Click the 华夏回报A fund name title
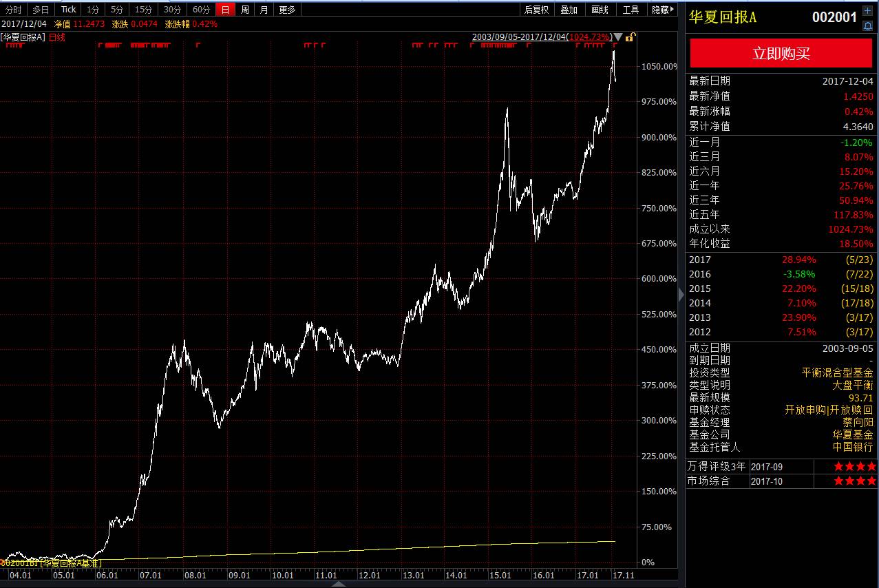The width and height of the screenshot is (879, 588). (723, 17)
